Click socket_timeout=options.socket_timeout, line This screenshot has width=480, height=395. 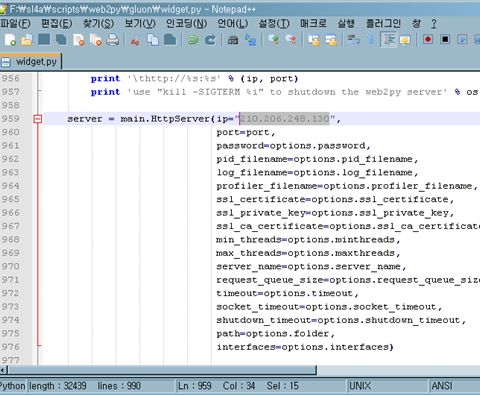coord(329,307)
